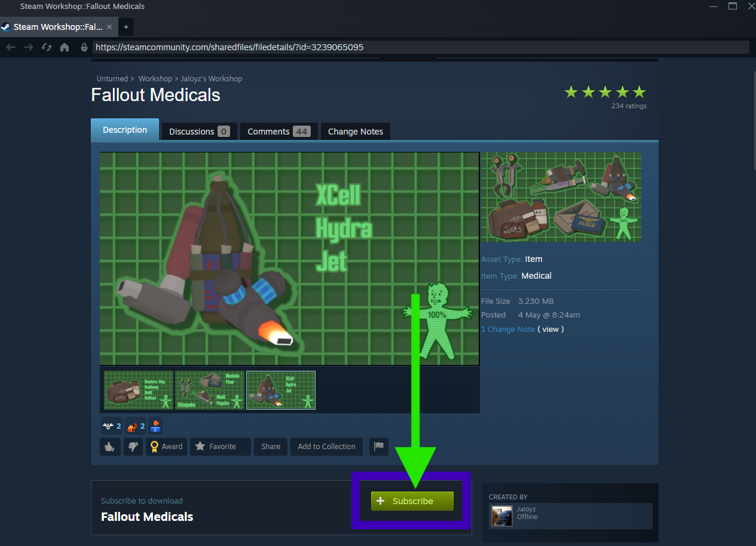The image size is (756, 546).
Task: Open the Workshop breadcrumb link
Action: pyautogui.click(x=155, y=79)
